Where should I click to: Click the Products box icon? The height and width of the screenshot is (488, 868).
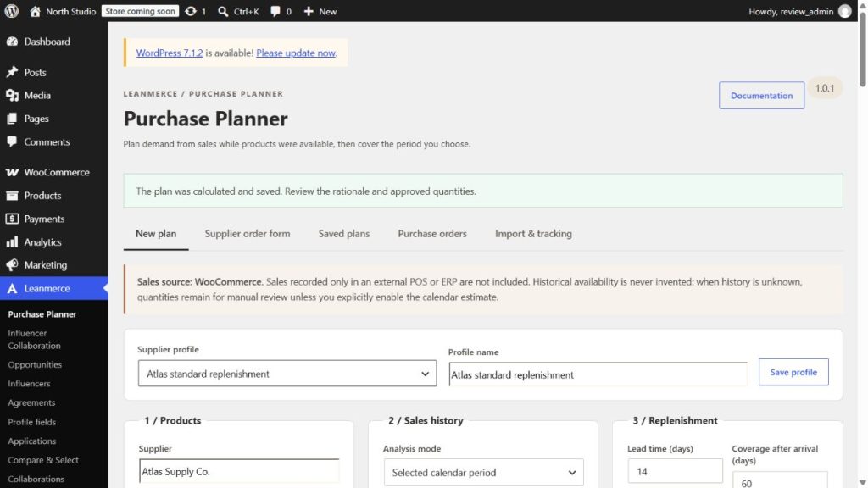pyautogui.click(x=12, y=196)
